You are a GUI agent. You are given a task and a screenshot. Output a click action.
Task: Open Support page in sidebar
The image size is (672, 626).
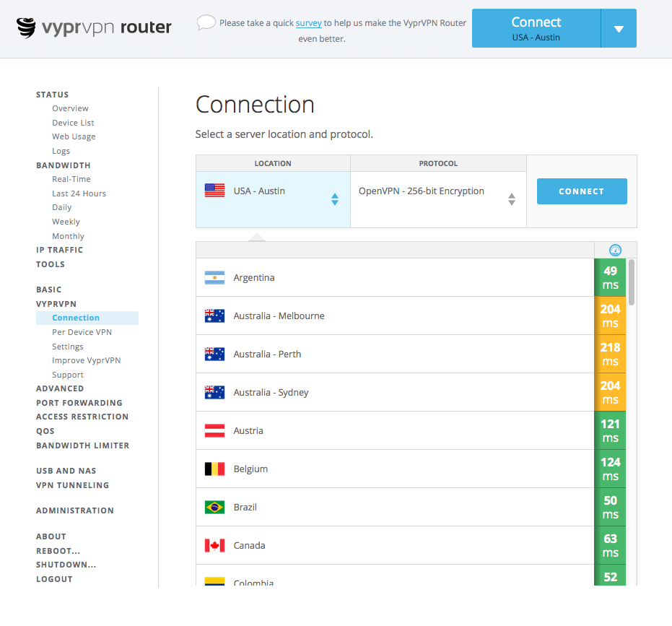tap(68, 375)
